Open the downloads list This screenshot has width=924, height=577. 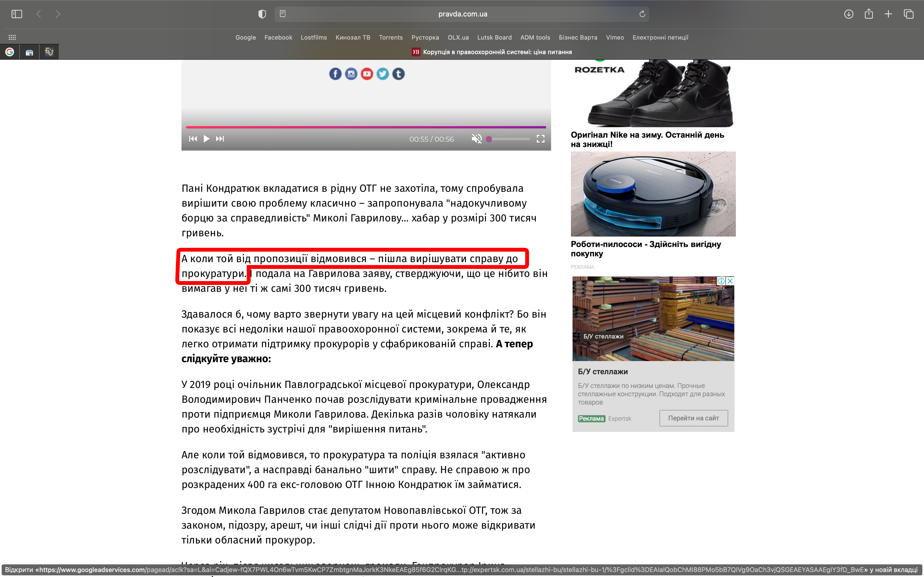pyautogui.click(x=848, y=14)
